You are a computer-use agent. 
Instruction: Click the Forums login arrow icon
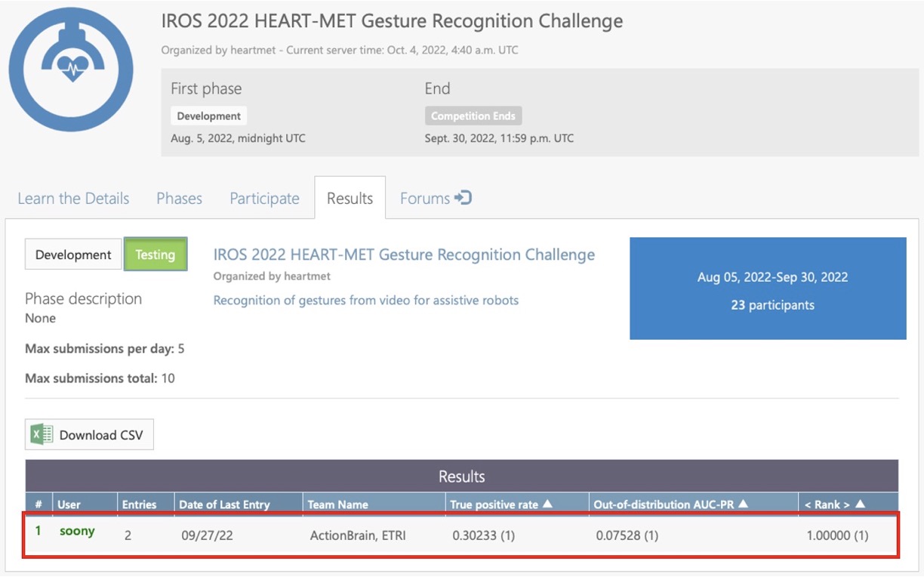[464, 198]
